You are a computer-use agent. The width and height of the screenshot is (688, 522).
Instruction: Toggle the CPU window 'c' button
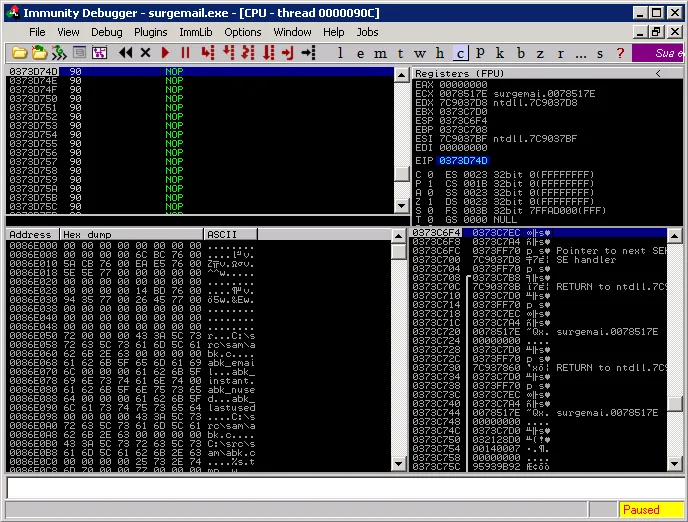(460, 52)
